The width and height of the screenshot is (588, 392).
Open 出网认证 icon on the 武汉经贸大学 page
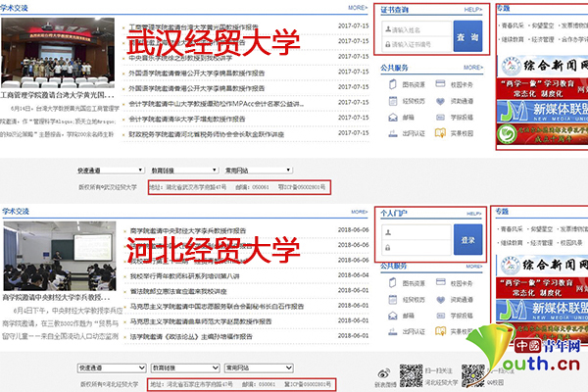[393, 133]
